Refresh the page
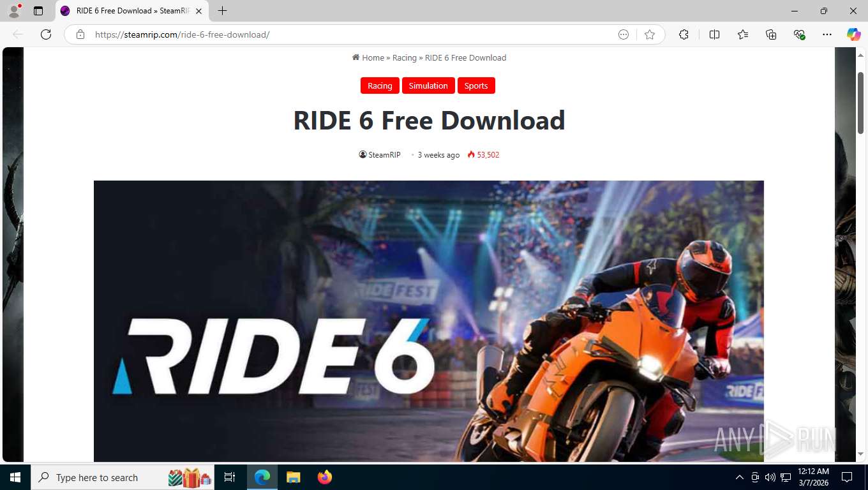 coord(46,34)
